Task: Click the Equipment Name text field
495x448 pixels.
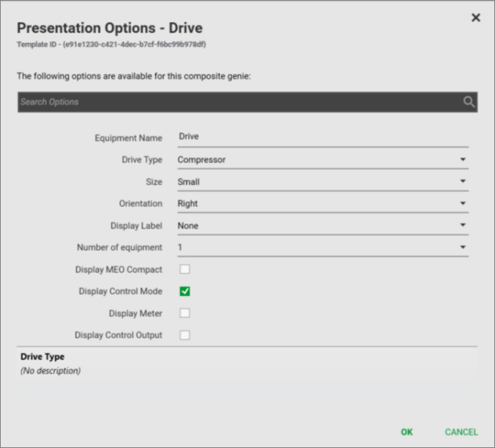Action: coord(322,137)
